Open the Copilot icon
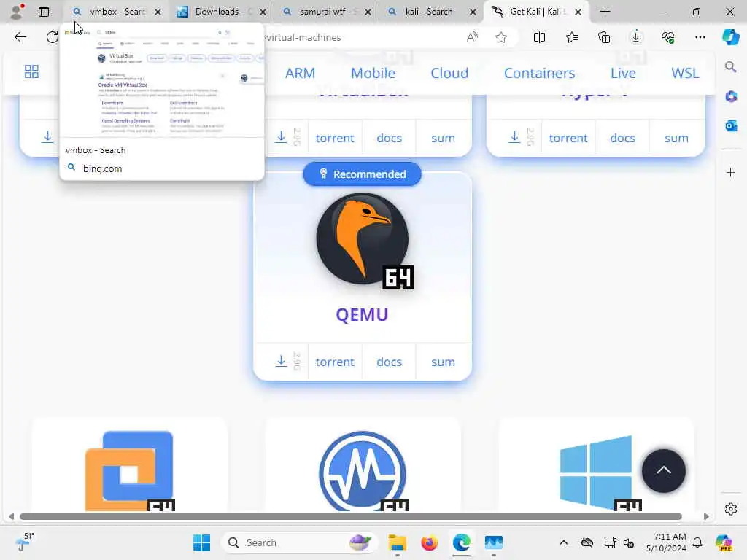This screenshot has height=560, width=747. click(730, 37)
